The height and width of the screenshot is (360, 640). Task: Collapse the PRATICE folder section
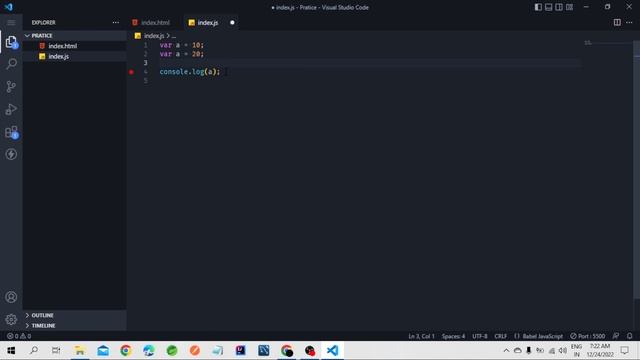pyautogui.click(x=74, y=36)
